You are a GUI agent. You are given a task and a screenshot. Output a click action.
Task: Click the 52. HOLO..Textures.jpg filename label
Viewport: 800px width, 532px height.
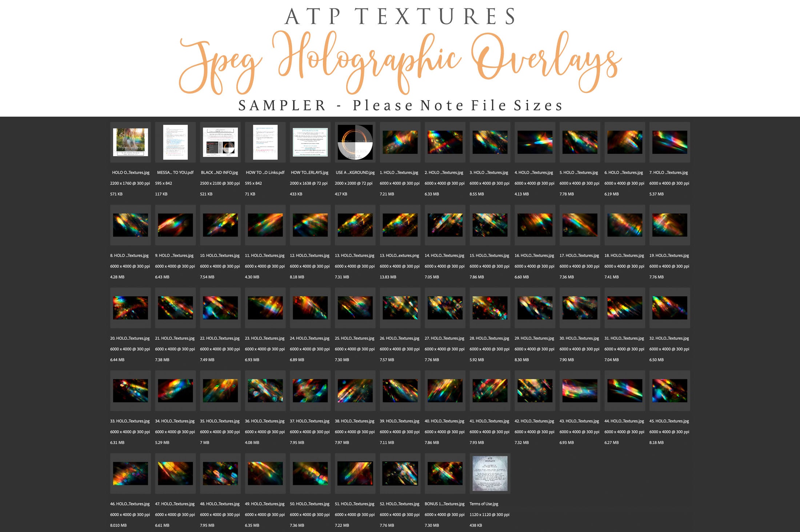399,504
